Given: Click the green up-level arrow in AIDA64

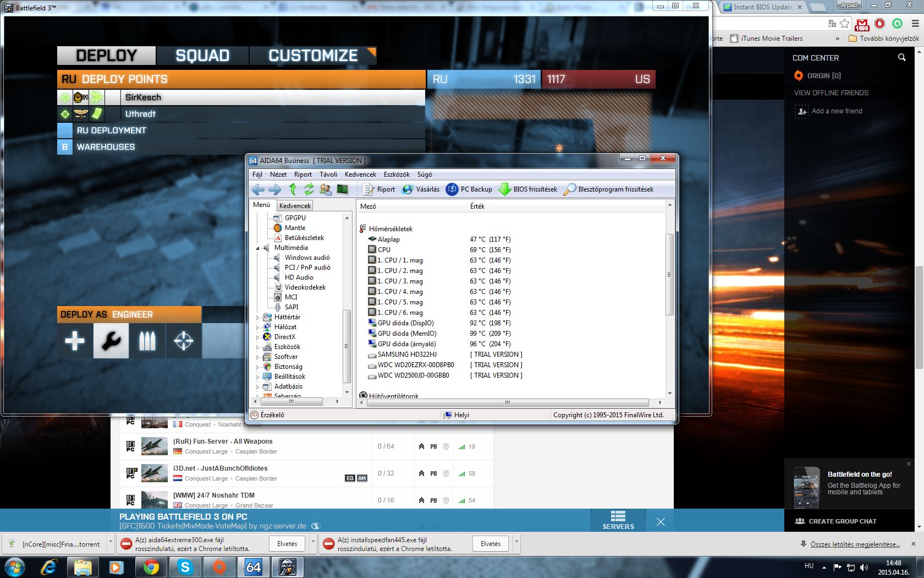Looking at the screenshot, I should [x=293, y=189].
